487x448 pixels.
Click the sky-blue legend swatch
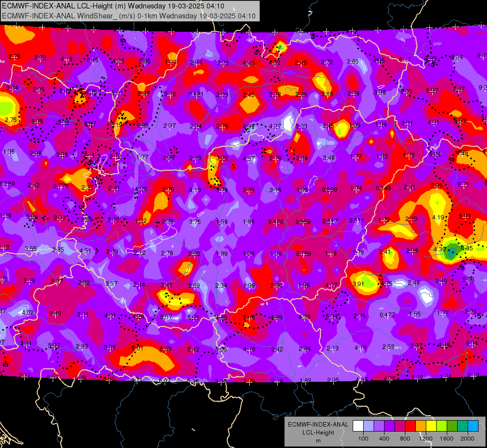pos(473,426)
